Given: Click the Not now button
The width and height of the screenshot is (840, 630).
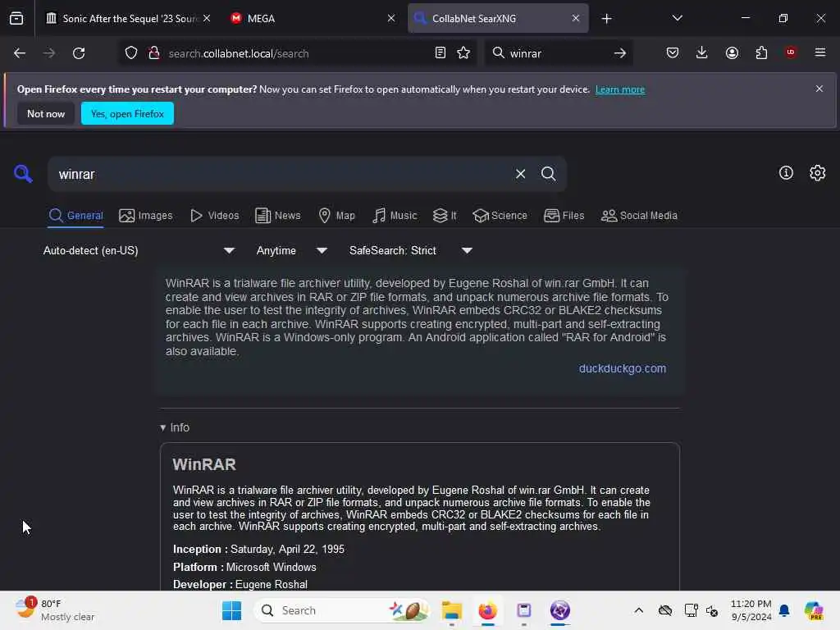Looking at the screenshot, I should 46,113.
